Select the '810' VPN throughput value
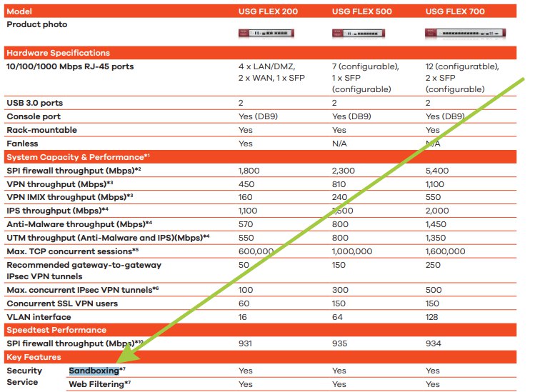This screenshot has width=535, height=392. tap(339, 184)
